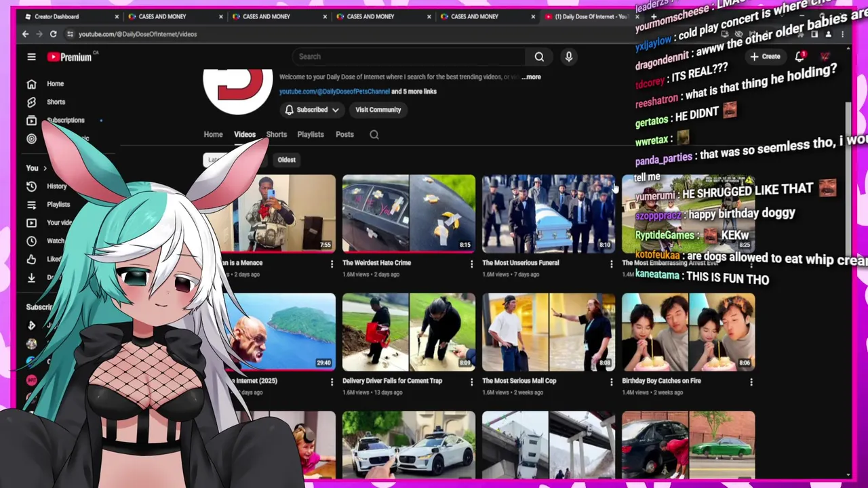
Task: Sort videos by Oldest chip
Action: (x=286, y=160)
